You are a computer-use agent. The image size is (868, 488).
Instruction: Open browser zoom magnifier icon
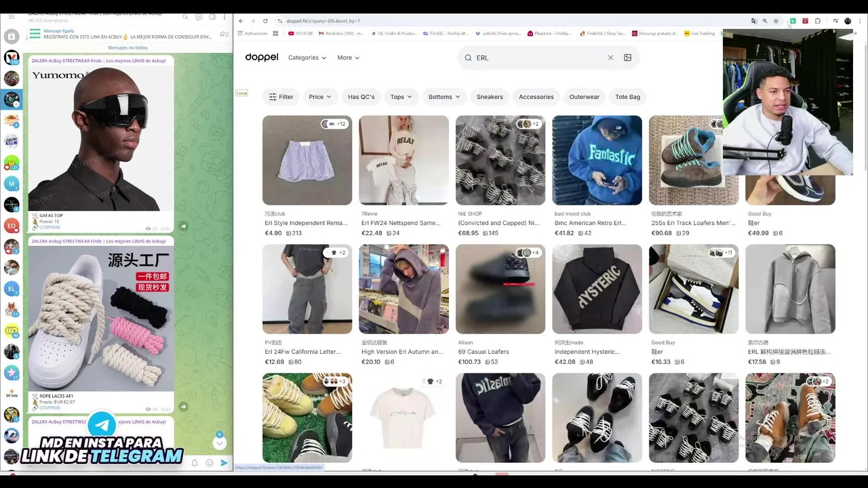[x=765, y=21]
